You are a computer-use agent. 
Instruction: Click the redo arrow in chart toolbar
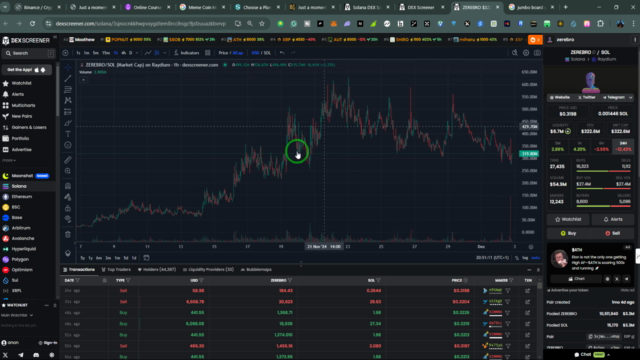(293, 53)
